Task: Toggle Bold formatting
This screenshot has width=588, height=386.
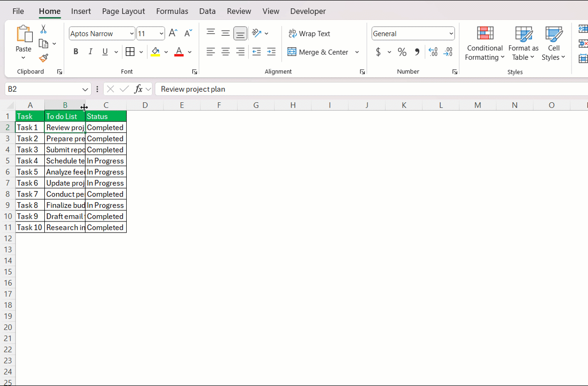Action: click(x=76, y=52)
